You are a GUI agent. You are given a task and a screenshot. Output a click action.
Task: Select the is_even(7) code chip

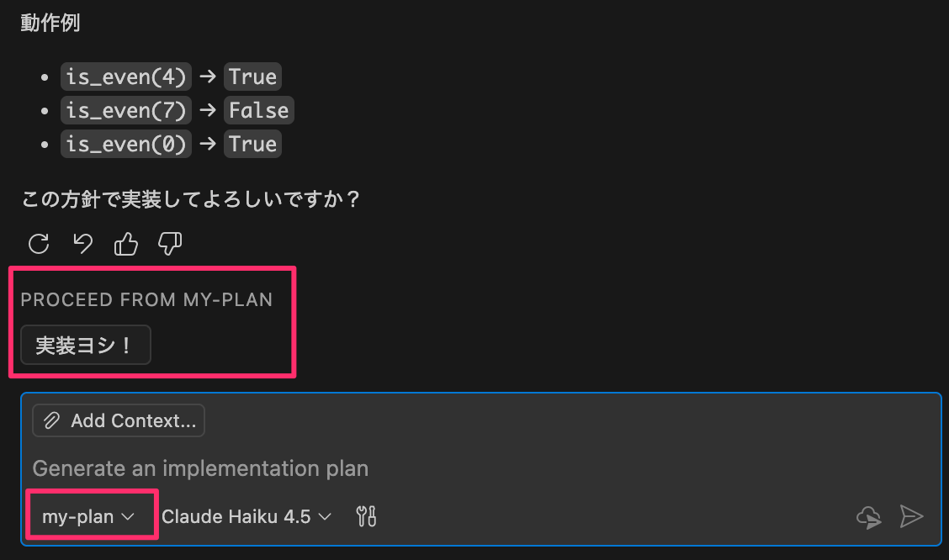pyautogui.click(x=125, y=110)
